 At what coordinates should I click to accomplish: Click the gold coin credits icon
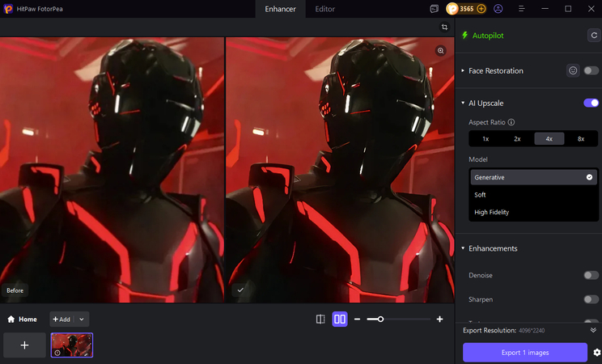coord(452,9)
